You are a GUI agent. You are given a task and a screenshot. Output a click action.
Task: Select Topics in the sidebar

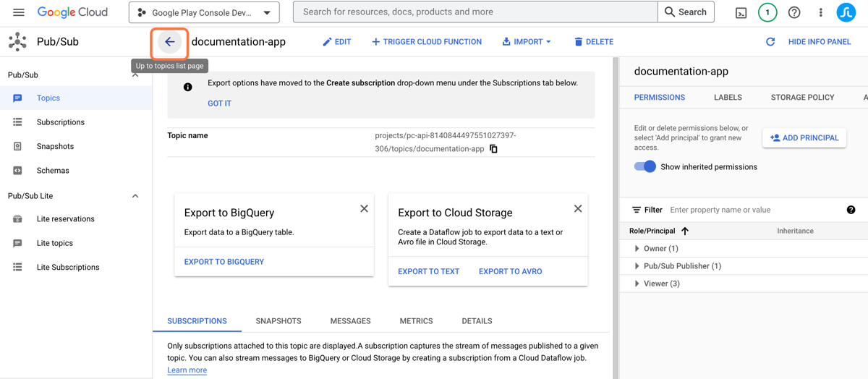pos(76,98)
